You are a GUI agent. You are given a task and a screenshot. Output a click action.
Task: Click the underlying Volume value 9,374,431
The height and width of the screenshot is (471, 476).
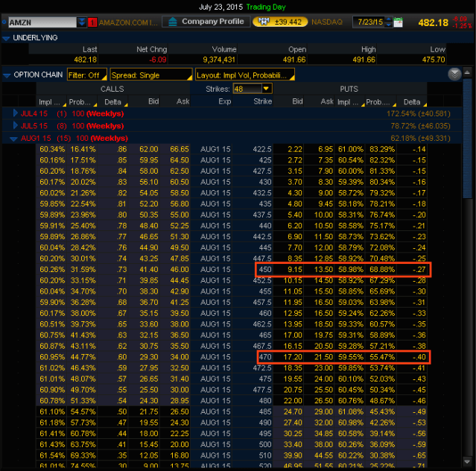(219, 60)
